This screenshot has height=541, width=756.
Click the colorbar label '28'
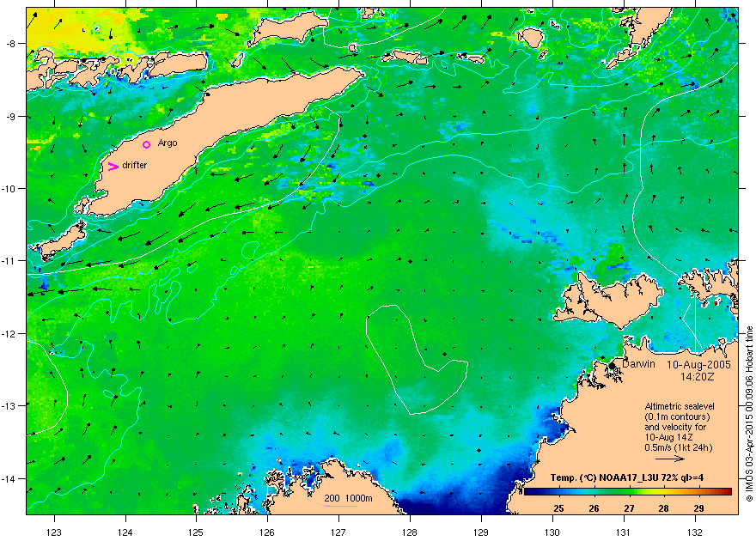[663, 508]
